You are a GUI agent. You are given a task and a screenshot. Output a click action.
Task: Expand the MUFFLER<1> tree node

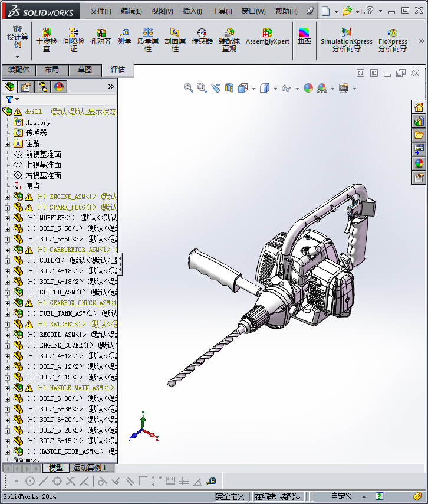pos(7,218)
